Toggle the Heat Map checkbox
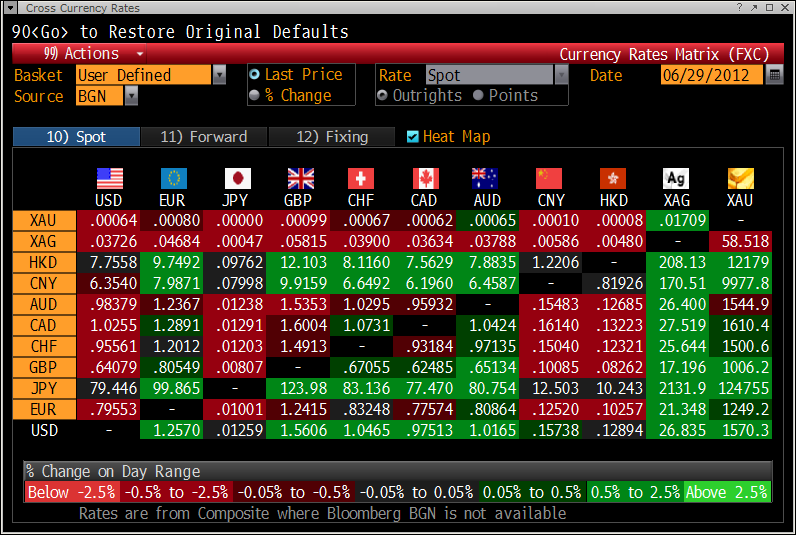Viewport: 796px width, 535px height. tap(413, 137)
